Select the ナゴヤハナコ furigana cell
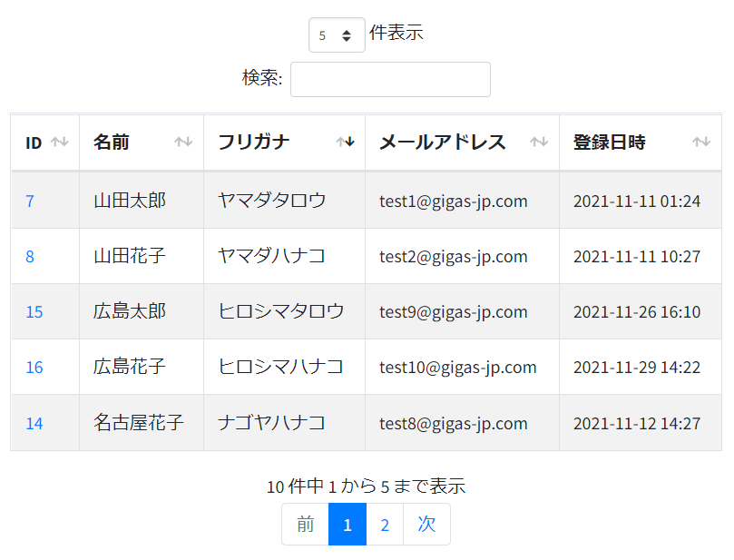 pyautogui.click(x=284, y=423)
